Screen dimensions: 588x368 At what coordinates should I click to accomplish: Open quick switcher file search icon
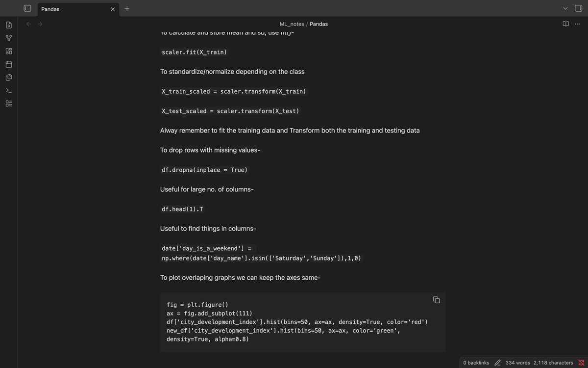pyautogui.click(x=9, y=25)
